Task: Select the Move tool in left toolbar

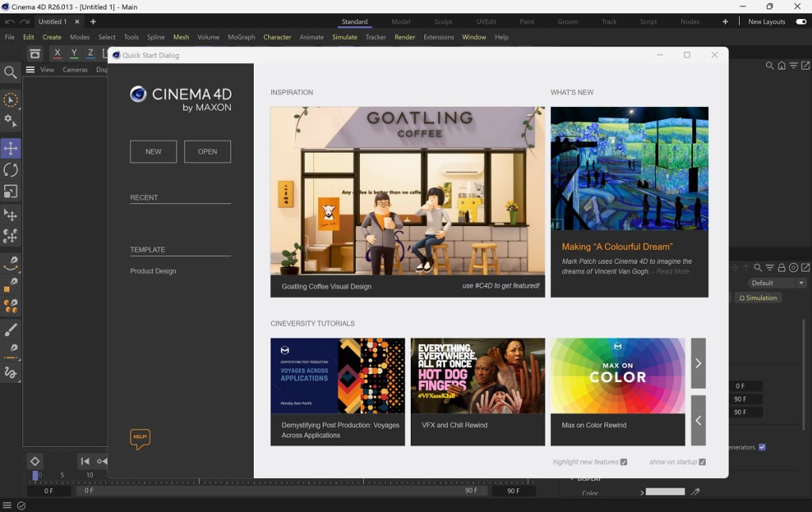Action: pos(10,148)
